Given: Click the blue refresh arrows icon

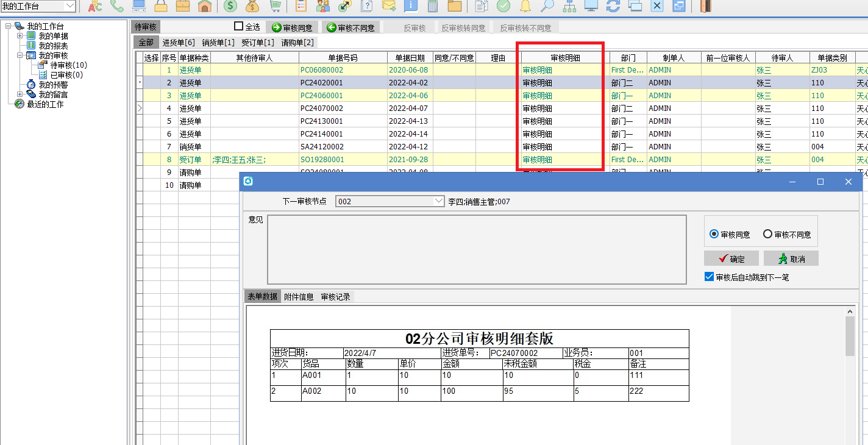Looking at the screenshot, I should [x=613, y=7].
